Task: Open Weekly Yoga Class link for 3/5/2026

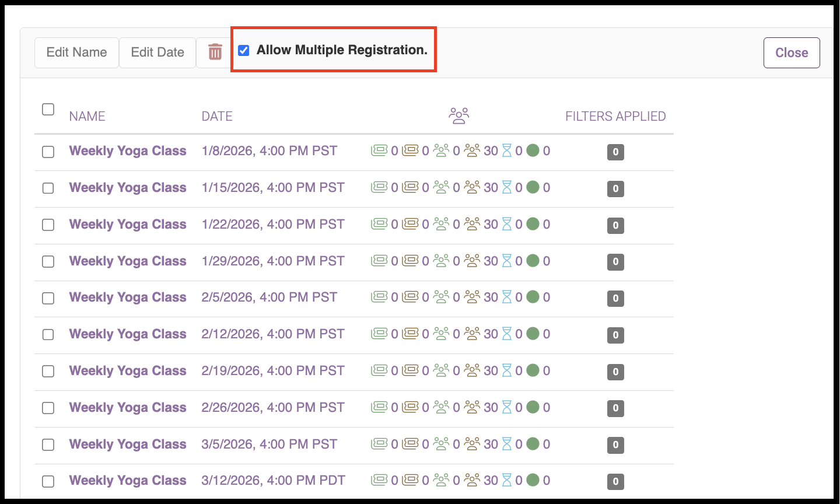Action: [x=128, y=444]
